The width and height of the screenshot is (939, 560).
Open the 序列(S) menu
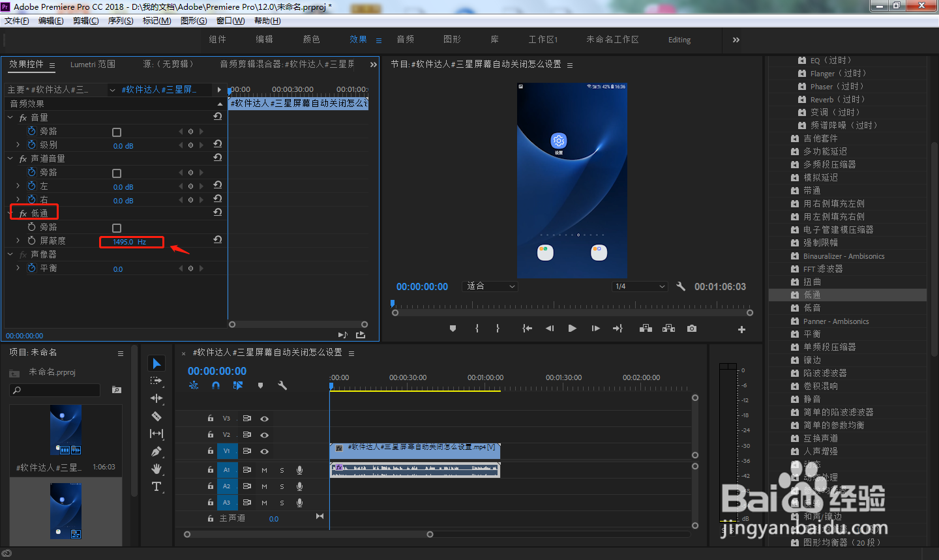pos(121,21)
